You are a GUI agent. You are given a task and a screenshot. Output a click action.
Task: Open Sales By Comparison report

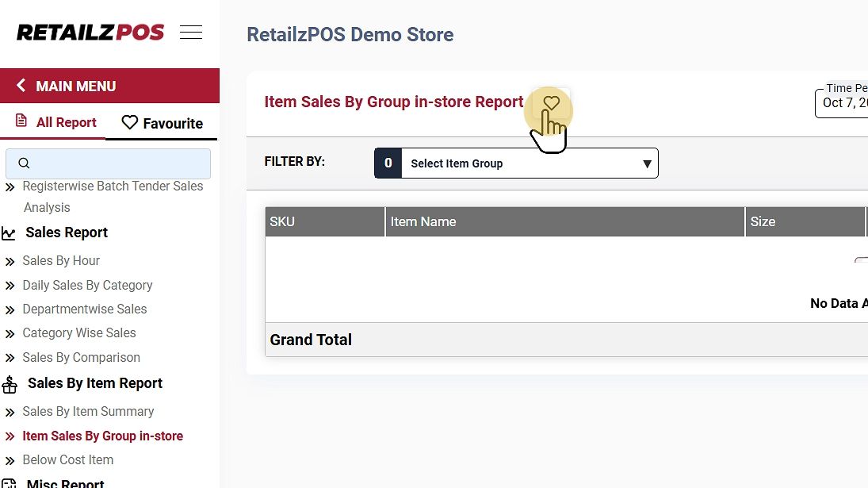(81, 357)
